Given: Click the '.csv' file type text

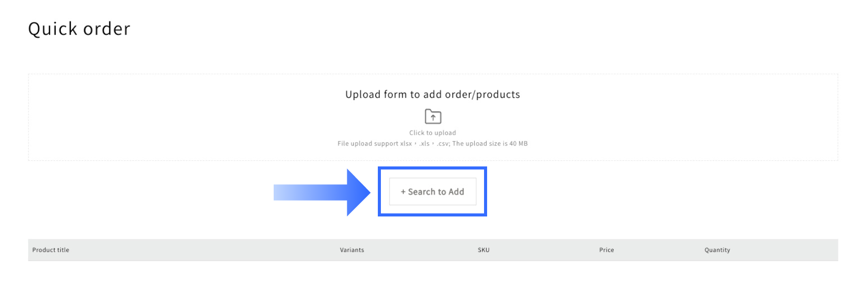Looking at the screenshot, I should 443,143.
